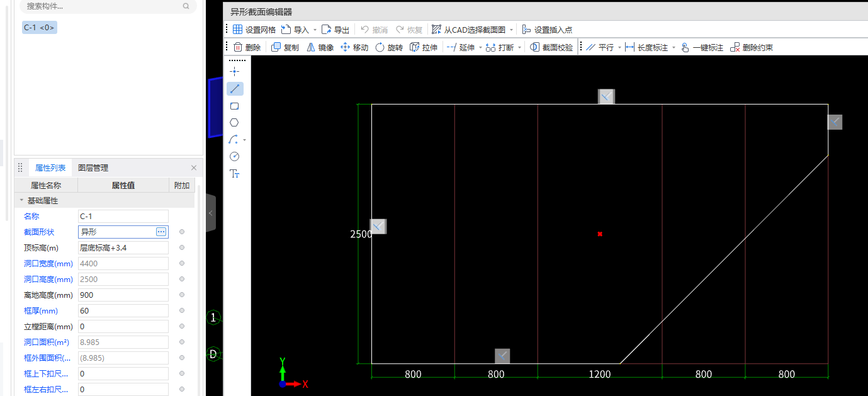Select the text annotation tool

[235, 174]
